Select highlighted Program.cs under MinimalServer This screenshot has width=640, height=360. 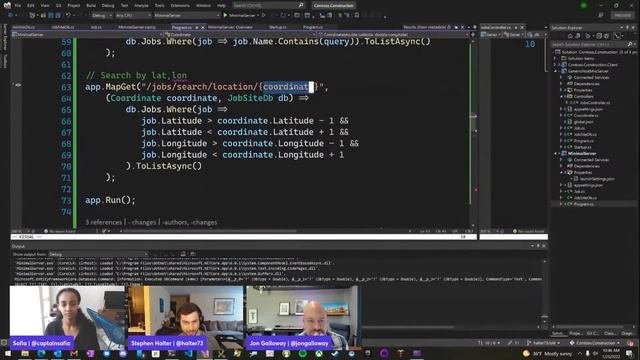point(583,204)
